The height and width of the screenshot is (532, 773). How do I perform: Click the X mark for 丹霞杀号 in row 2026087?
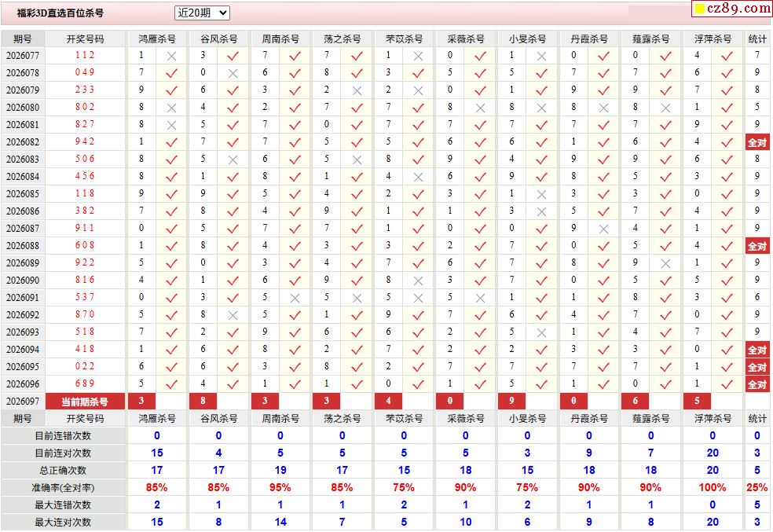pos(603,229)
